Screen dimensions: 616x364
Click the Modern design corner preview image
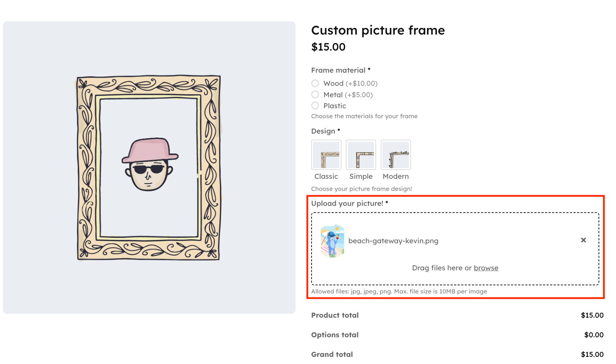(396, 155)
